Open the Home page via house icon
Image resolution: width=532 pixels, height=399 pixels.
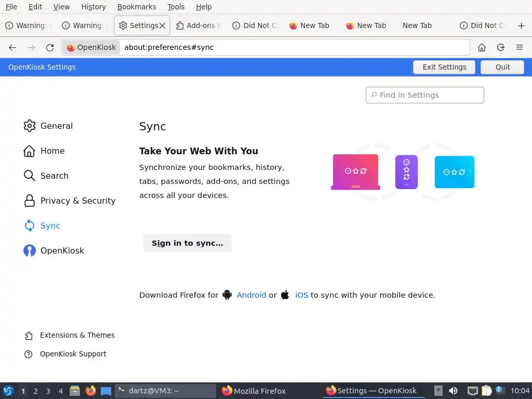tap(482, 47)
